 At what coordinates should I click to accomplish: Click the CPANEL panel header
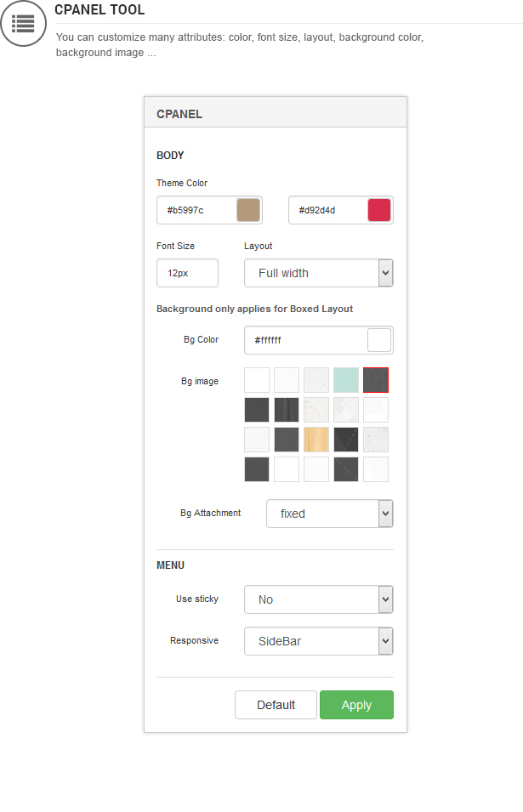276,112
